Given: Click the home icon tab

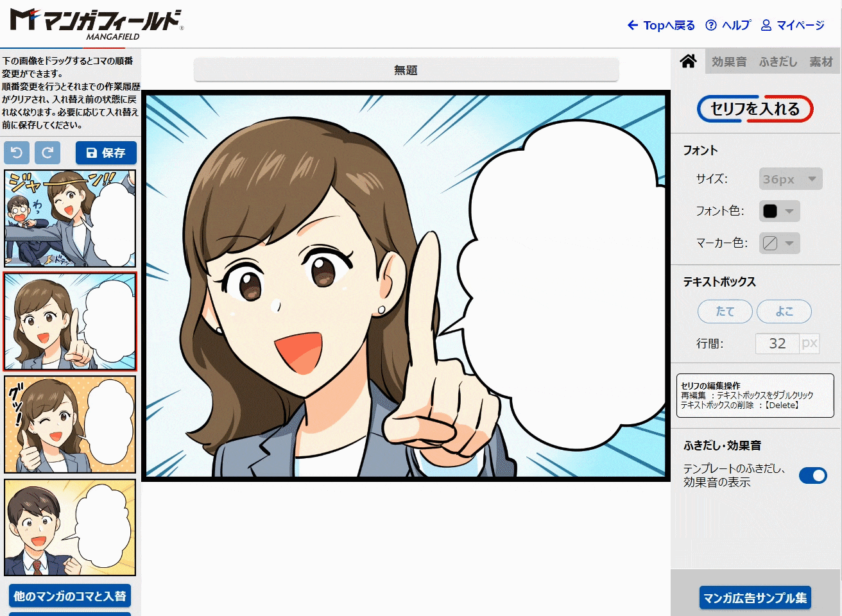Looking at the screenshot, I should [x=689, y=62].
